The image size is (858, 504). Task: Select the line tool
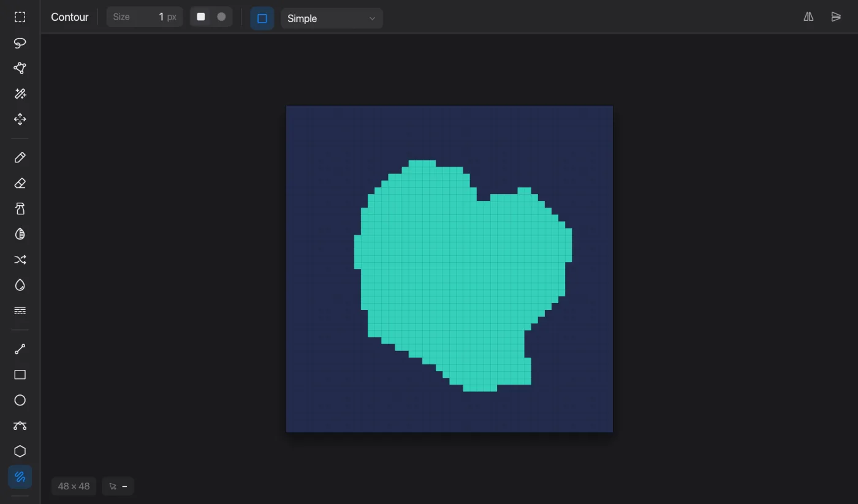pyautogui.click(x=20, y=349)
